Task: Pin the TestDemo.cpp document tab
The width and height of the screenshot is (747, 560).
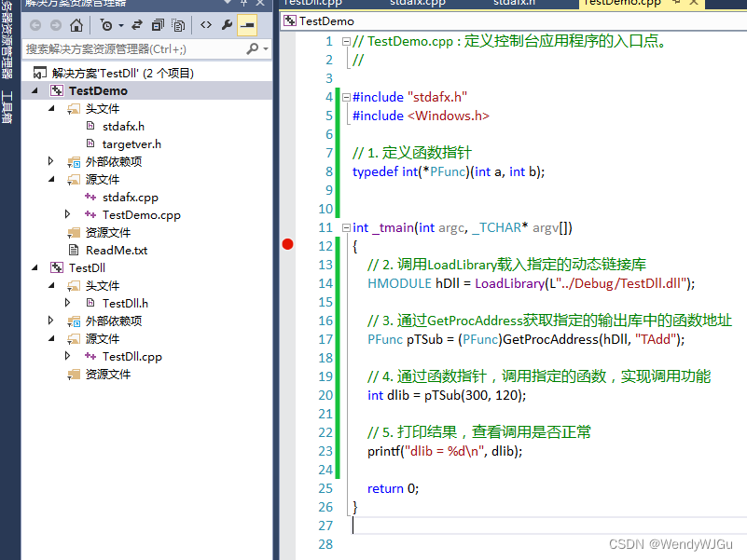Action: (x=675, y=5)
